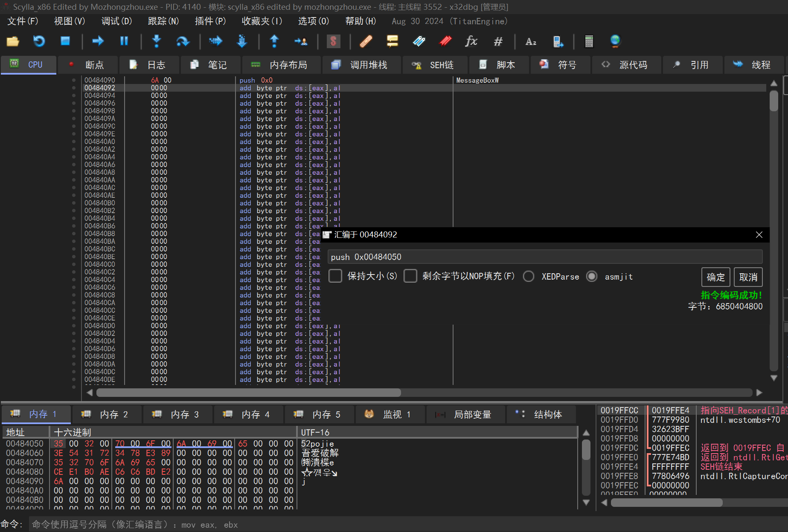Open the calculator icon
This screenshot has height=532, width=788.
click(589, 41)
